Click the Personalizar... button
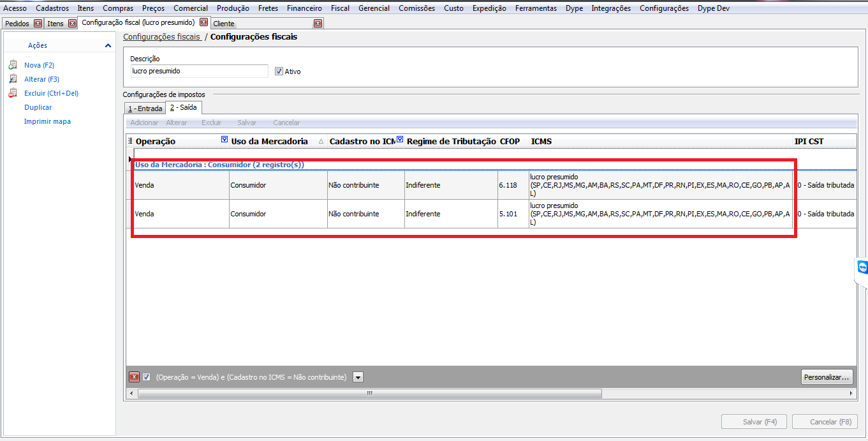This screenshot has height=441, width=868. pos(827,377)
